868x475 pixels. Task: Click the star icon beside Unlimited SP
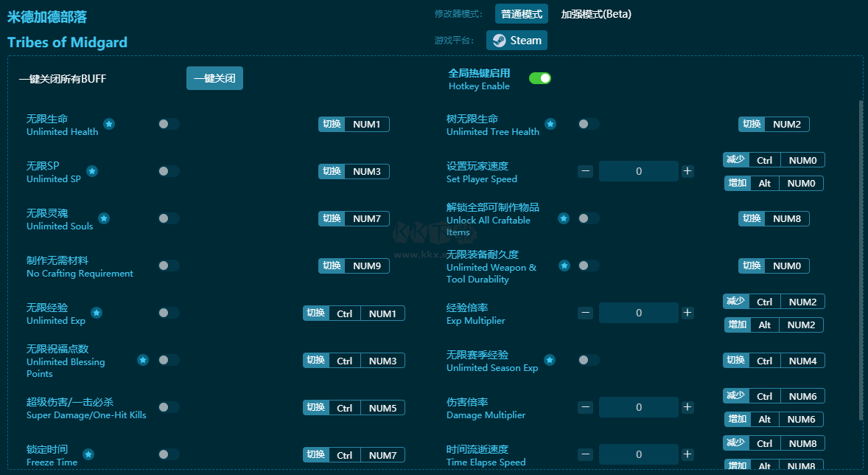(x=92, y=171)
